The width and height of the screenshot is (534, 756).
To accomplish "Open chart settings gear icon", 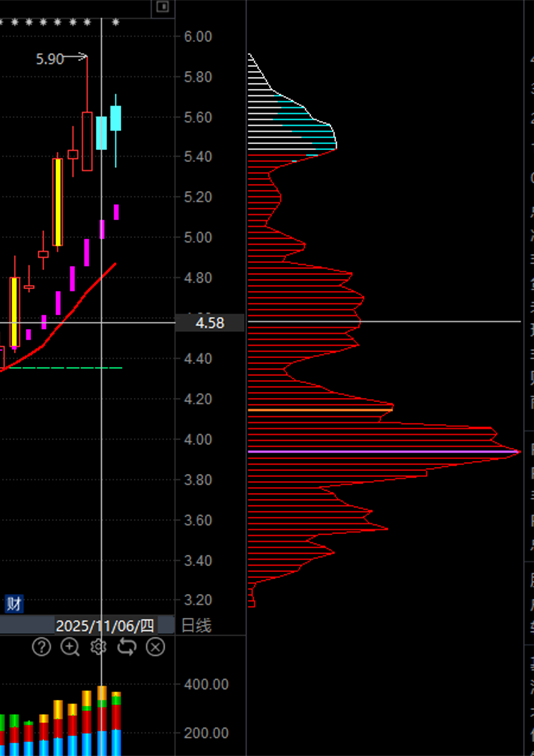I will [98, 647].
